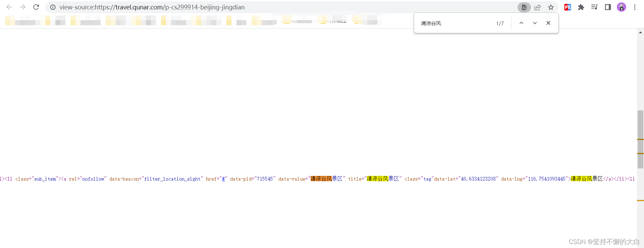Toggle the browser side panel

[608, 7]
